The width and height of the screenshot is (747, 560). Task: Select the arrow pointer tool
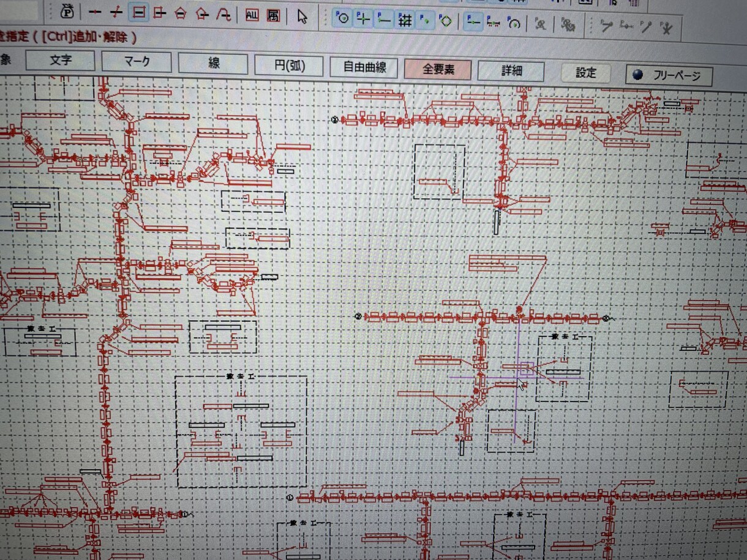click(302, 16)
